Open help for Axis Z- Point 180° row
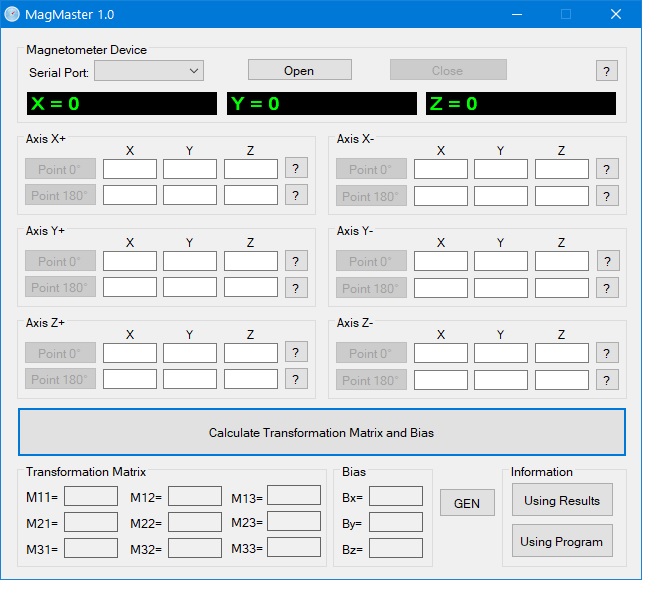Viewport: 657px width, 596px height. (607, 380)
